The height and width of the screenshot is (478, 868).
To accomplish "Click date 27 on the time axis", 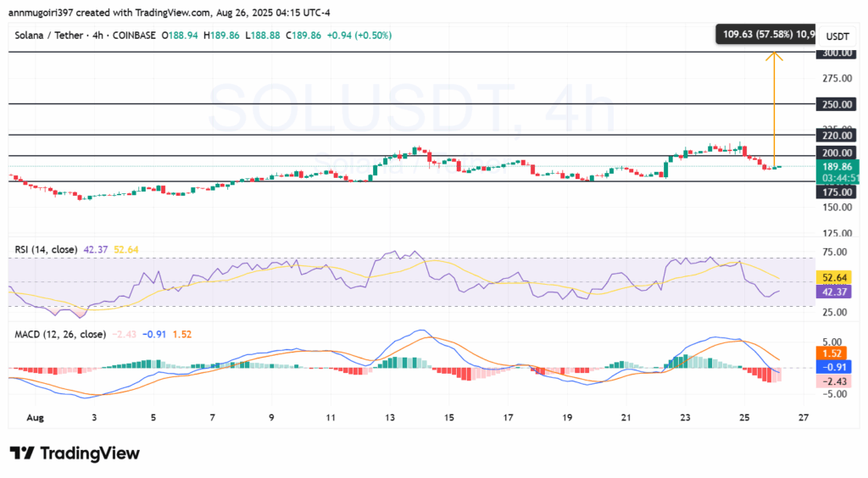I will pos(804,418).
